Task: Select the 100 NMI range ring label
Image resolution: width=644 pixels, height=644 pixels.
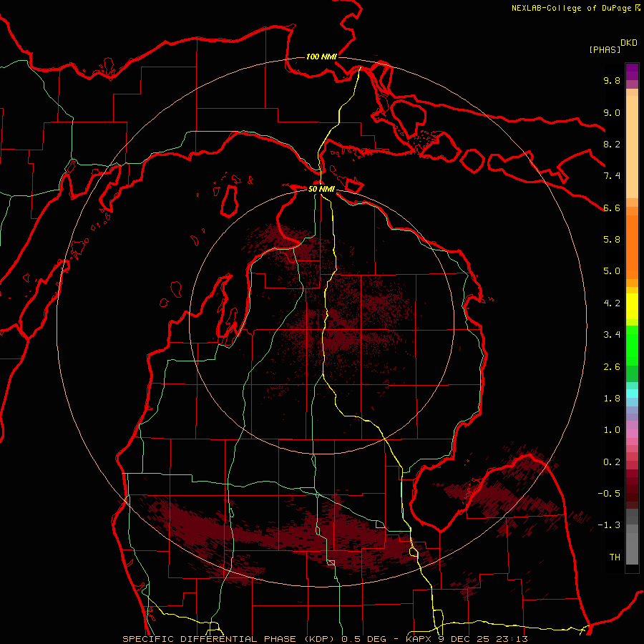Action: [321, 57]
